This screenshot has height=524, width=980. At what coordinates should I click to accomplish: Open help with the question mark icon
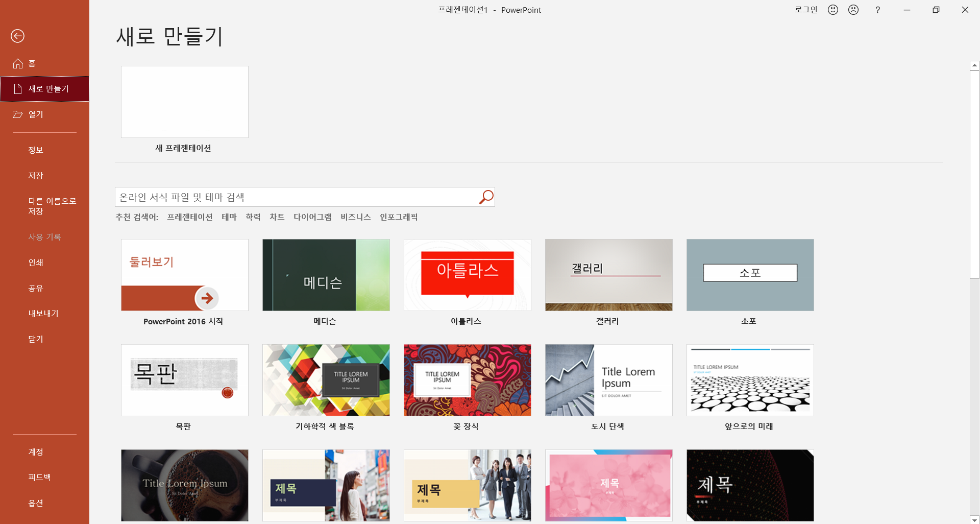click(x=877, y=10)
